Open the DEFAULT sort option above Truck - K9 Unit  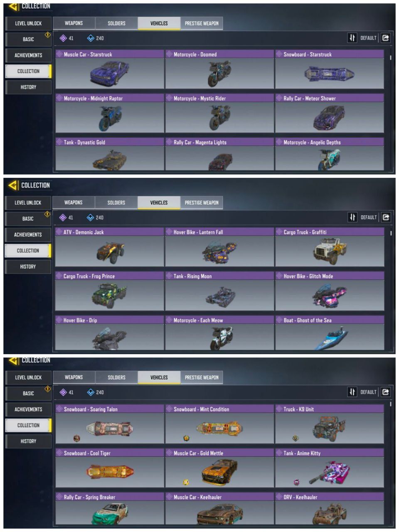(368, 392)
